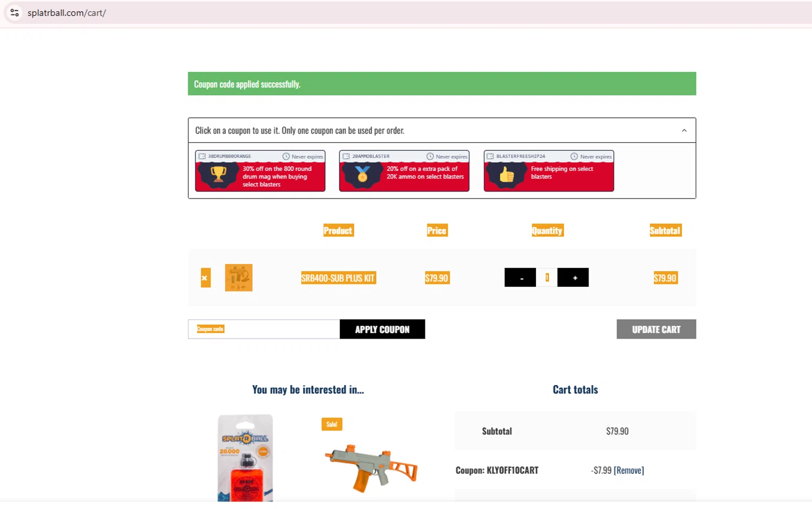This screenshot has width=812, height=509.
Task: Collapse the coupon list chevron
Action: click(x=684, y=130)
